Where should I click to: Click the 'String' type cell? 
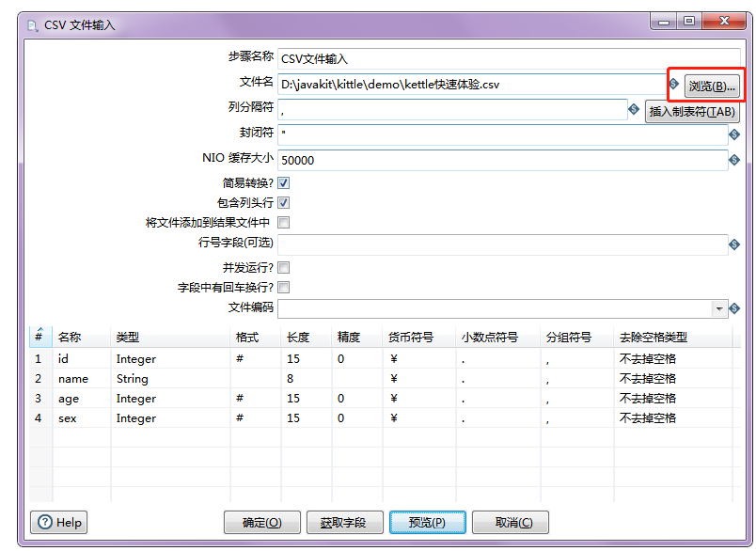click(x=170, y=378)
